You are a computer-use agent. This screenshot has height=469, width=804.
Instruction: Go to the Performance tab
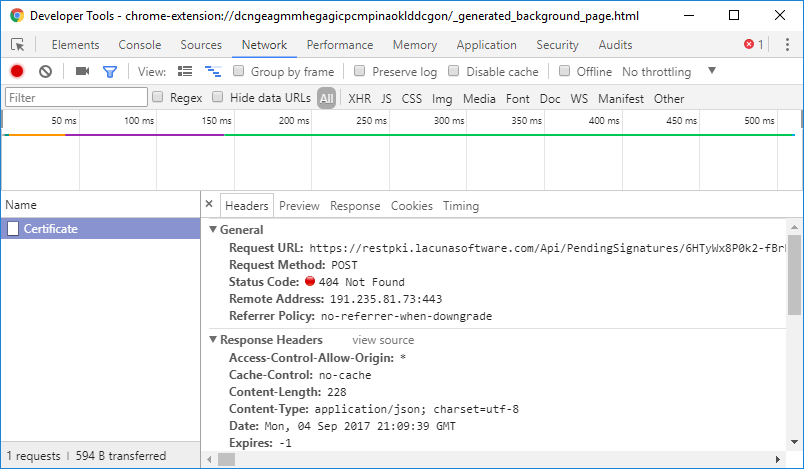tap(340, 45)
